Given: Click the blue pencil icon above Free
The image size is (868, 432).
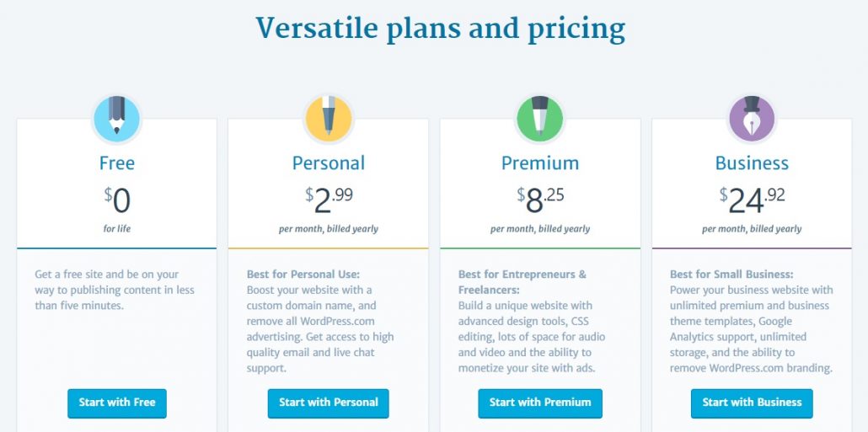Looking at the screenshot, I should (x=116, y=119).
